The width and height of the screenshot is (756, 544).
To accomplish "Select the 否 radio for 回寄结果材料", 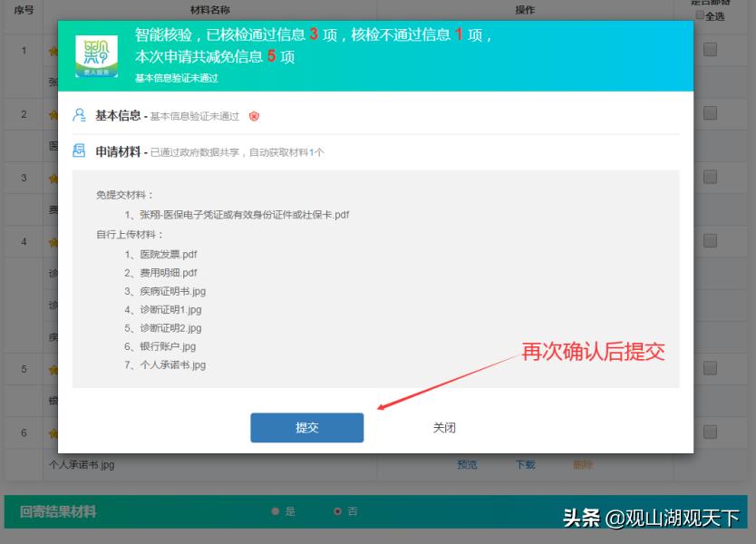I will [336, 511].
